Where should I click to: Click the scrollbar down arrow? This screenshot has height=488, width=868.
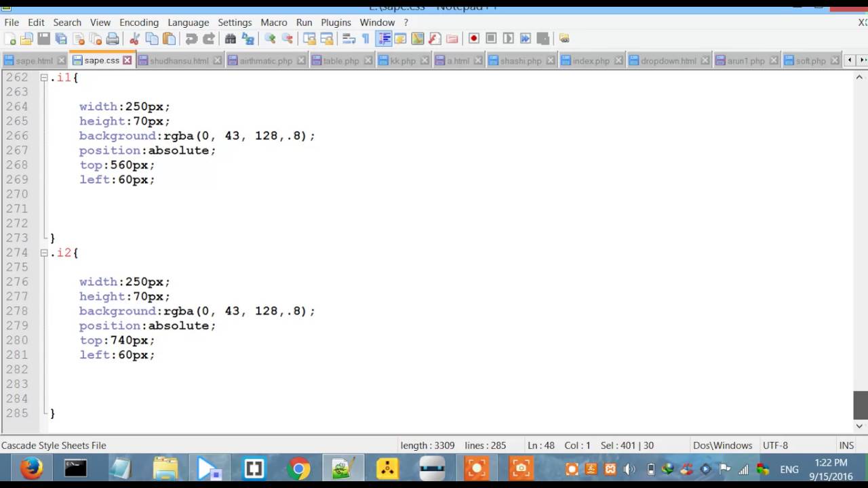pyautogui.click(x=860, y=426)
